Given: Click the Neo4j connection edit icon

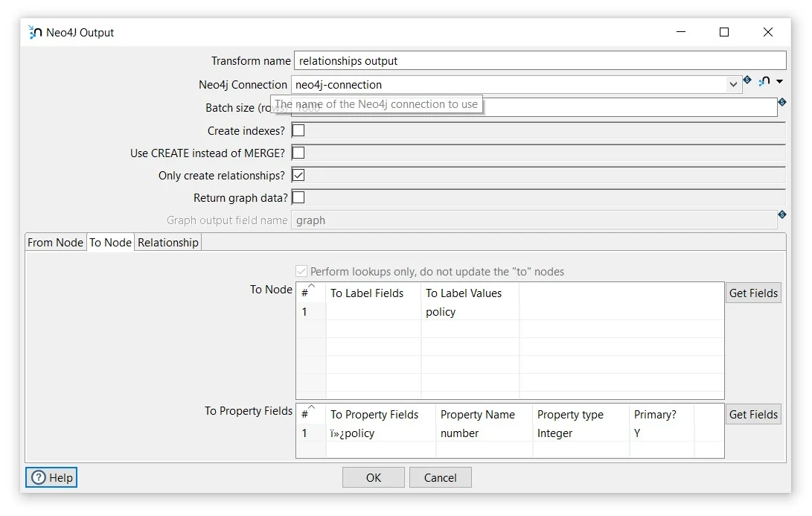Looking at the screenshot, I should pos(762,80).
